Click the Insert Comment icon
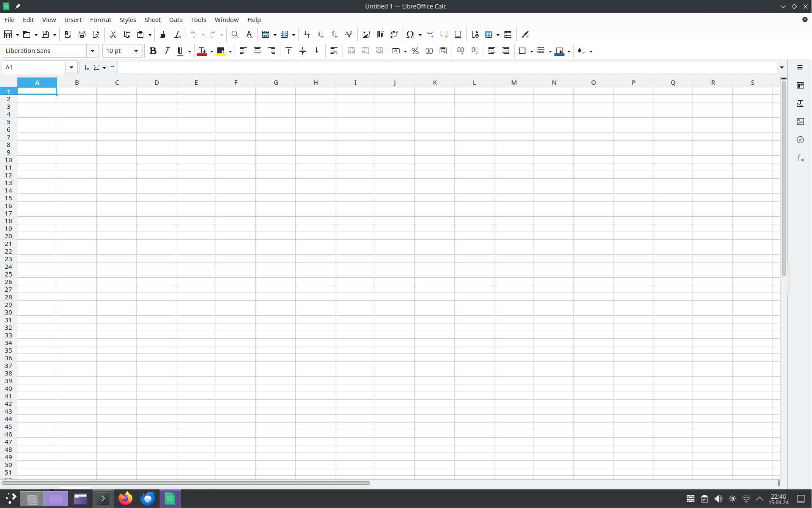 click(444, 34)
